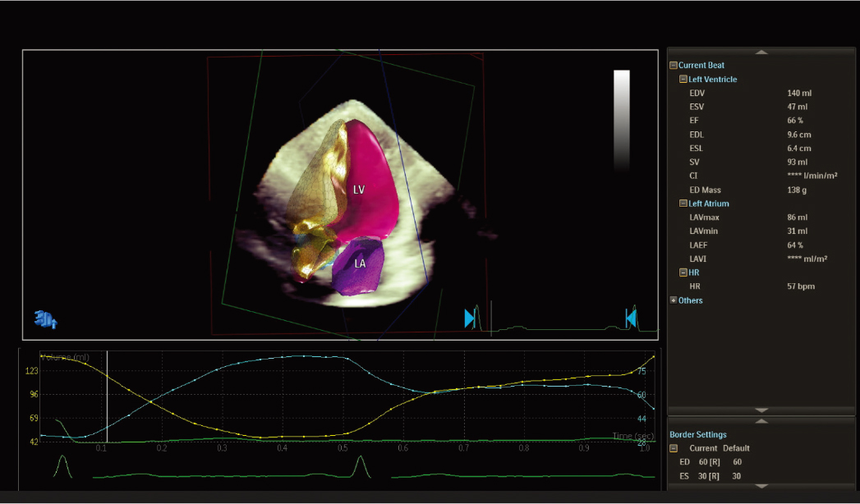
Task: Collapse the Current Beat section
Action: tap(674, 66)
